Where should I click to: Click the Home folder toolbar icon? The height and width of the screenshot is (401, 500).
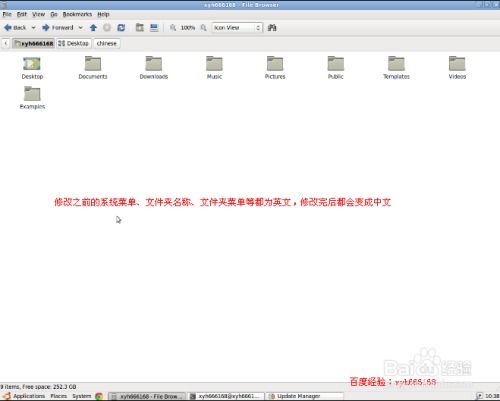(140, 28)
